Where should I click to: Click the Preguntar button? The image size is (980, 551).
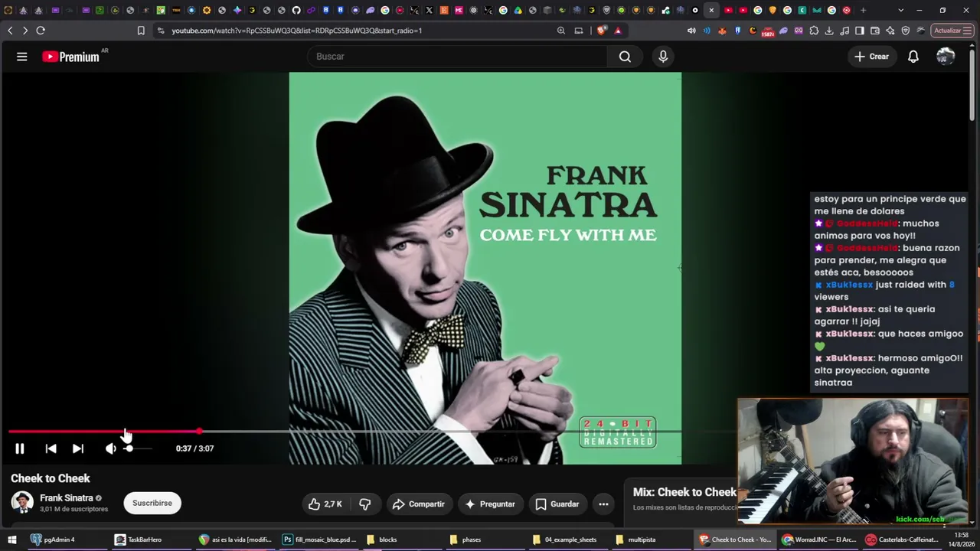[490, 504]
